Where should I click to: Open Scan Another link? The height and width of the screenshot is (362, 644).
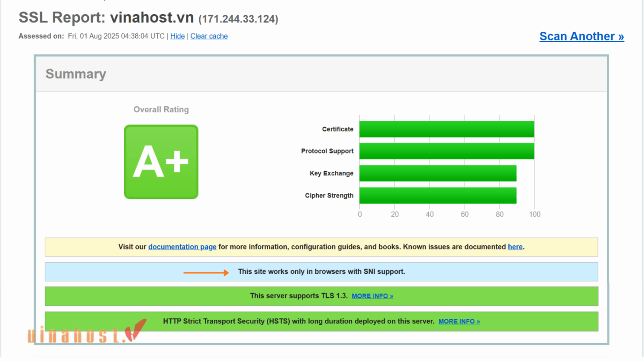click(x=581, y=36)
